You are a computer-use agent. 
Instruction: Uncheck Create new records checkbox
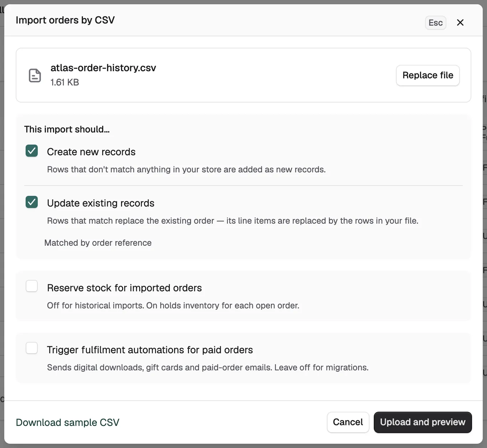tap(32, 151)
